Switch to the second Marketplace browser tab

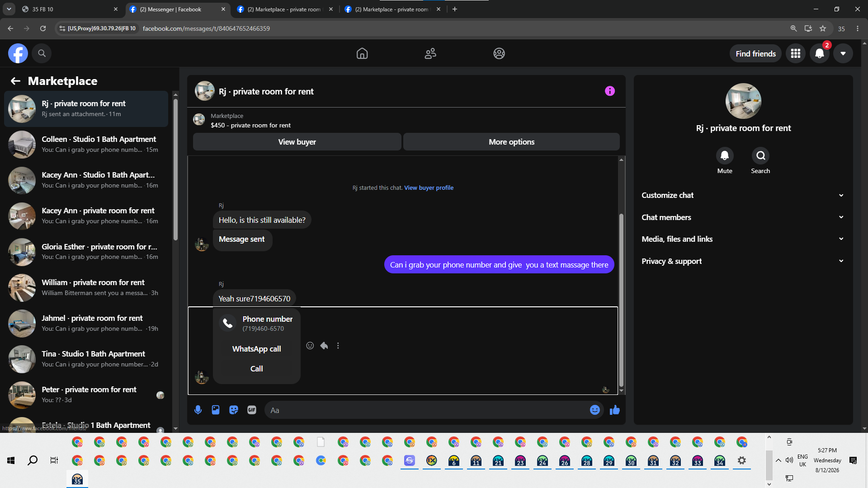click(285, 9)
